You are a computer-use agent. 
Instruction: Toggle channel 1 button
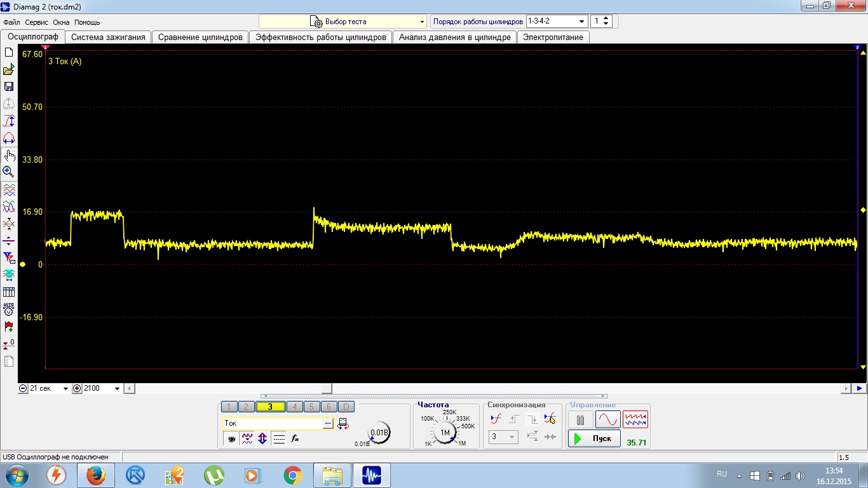pos(229,407)
